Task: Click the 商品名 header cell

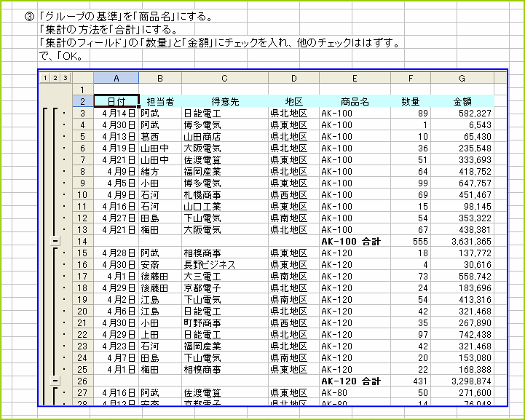Action: pyautogui.click(x=355, y=101)
